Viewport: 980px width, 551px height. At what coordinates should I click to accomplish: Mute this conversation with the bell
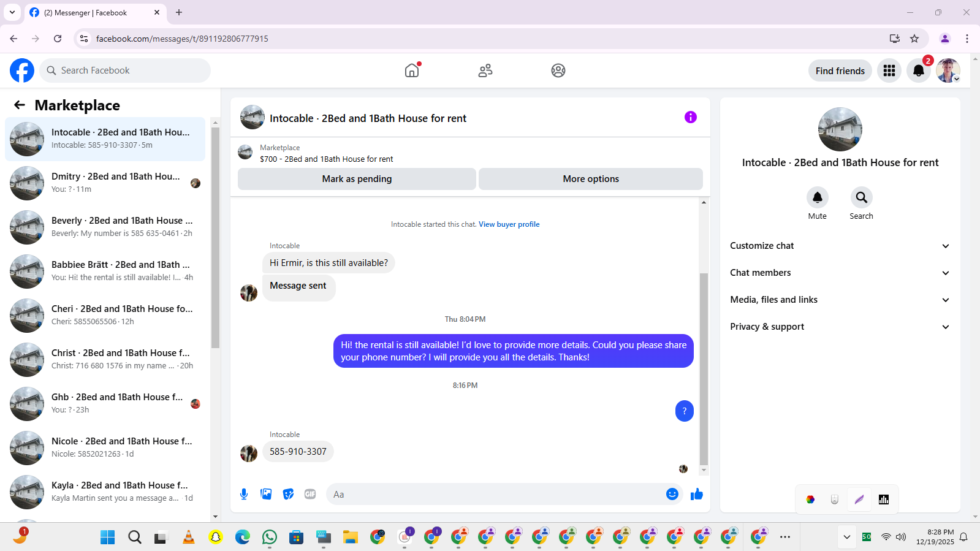(x=818, y=197)
